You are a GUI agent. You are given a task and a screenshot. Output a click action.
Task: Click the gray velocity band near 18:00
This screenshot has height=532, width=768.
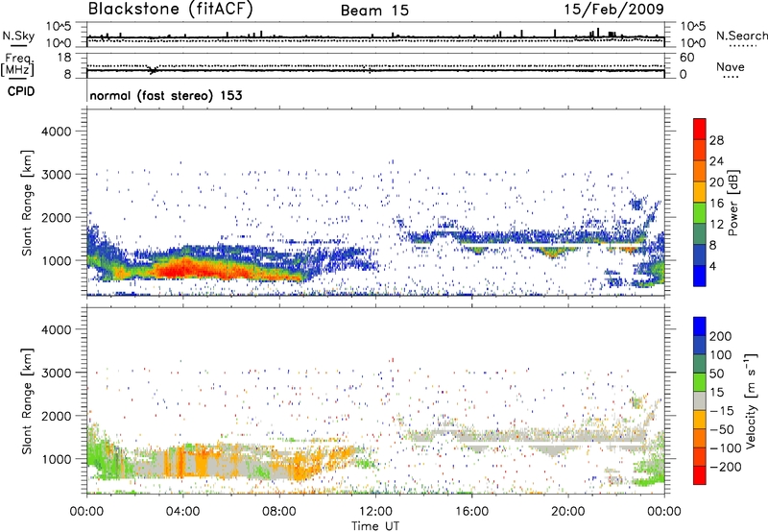click(x=519, y=436)
